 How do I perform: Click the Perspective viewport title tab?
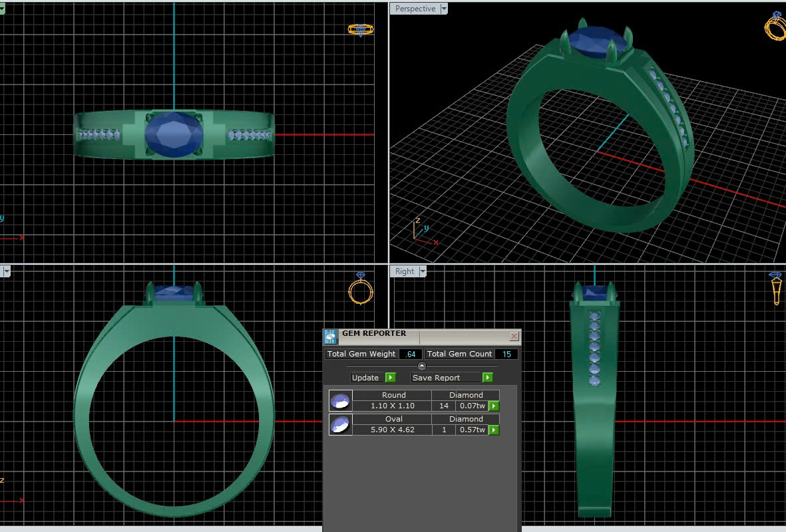pyautogui.click(x=415, y=9)
